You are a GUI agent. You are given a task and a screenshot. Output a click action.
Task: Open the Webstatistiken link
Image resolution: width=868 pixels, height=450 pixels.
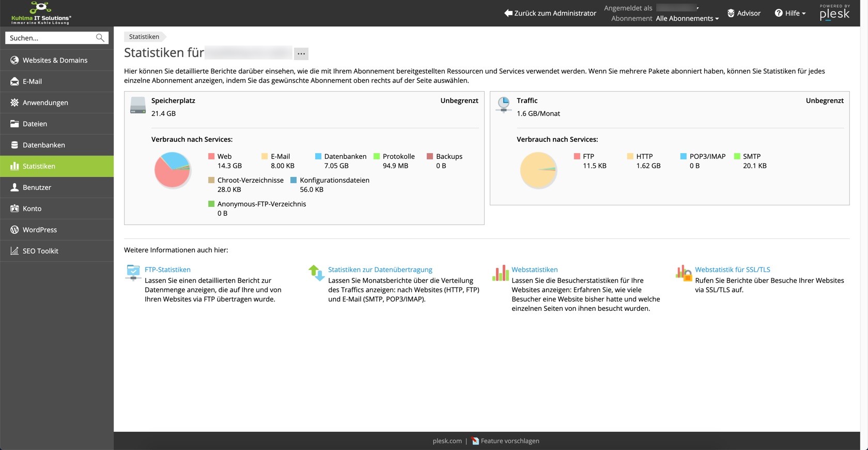[x=534, y=269]
